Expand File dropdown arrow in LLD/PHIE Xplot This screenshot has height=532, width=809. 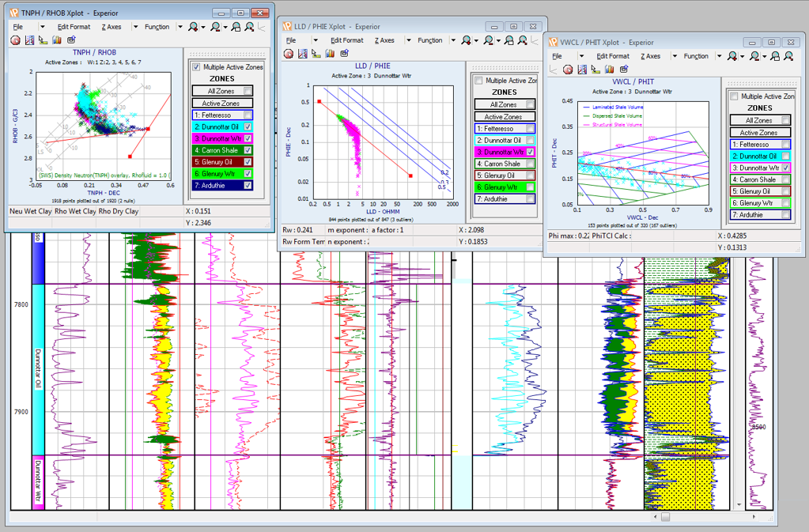coord(316,40)
